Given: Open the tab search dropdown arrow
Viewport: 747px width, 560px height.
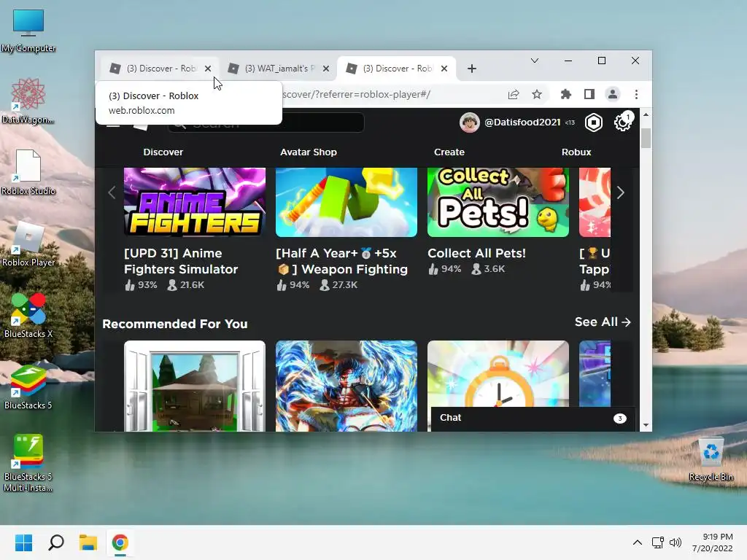Looking at the screenshot, I should click(x=535, y=61).
